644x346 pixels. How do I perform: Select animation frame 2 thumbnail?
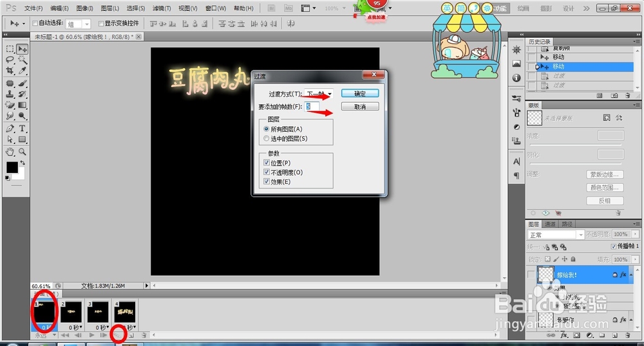click(71, 312)
